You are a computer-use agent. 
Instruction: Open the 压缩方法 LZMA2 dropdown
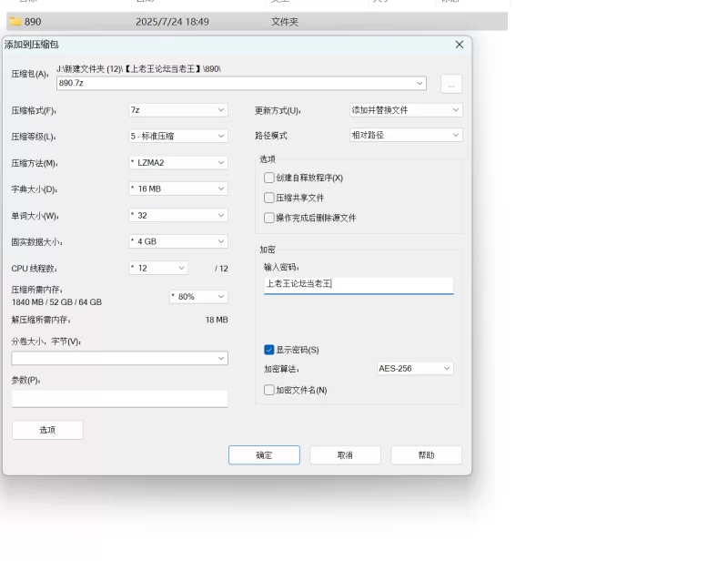(178, 163)
